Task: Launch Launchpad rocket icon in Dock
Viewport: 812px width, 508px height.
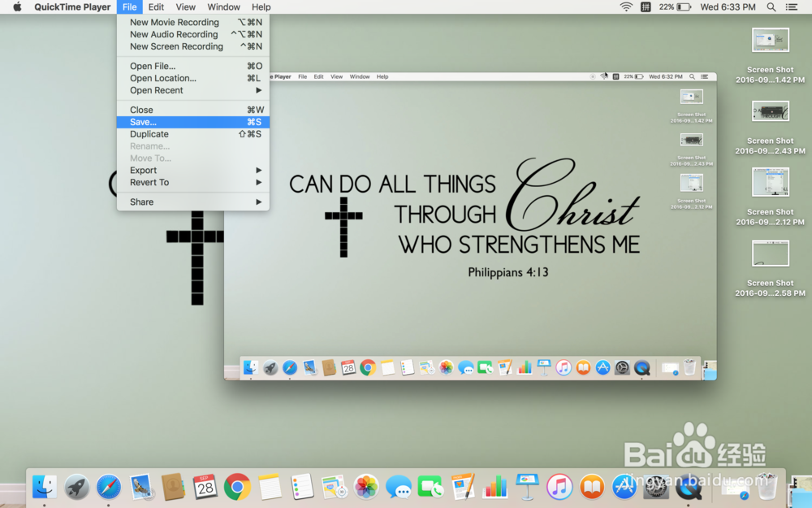Action: tap(76, 487)
